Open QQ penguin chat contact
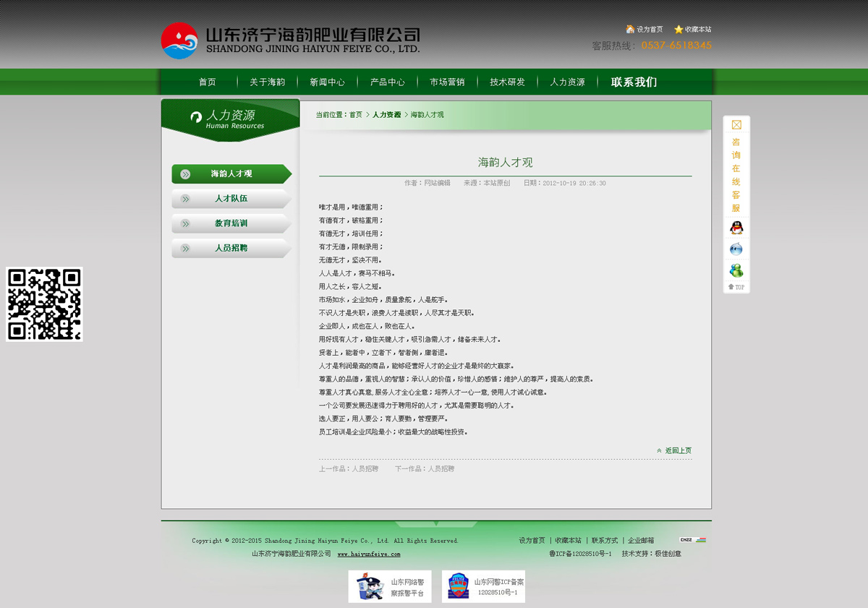The image size is (868, 608). pyautogui.click(x=736, y=228)
